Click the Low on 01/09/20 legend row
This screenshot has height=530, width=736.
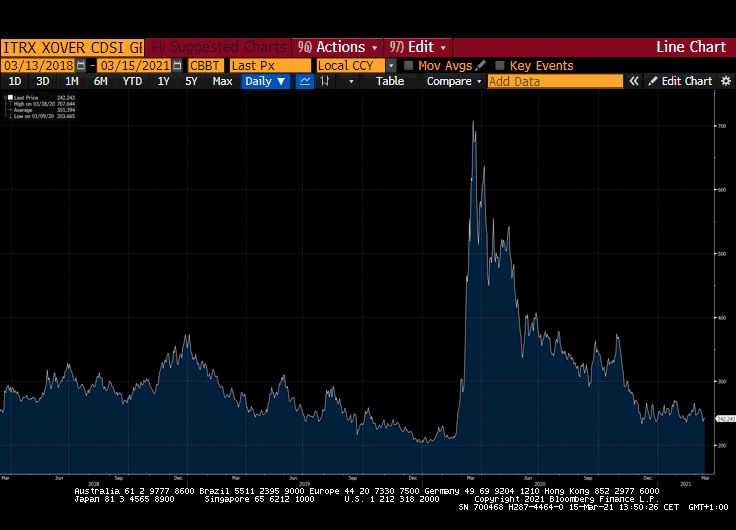pyautogui.click(x=42, y=116)
